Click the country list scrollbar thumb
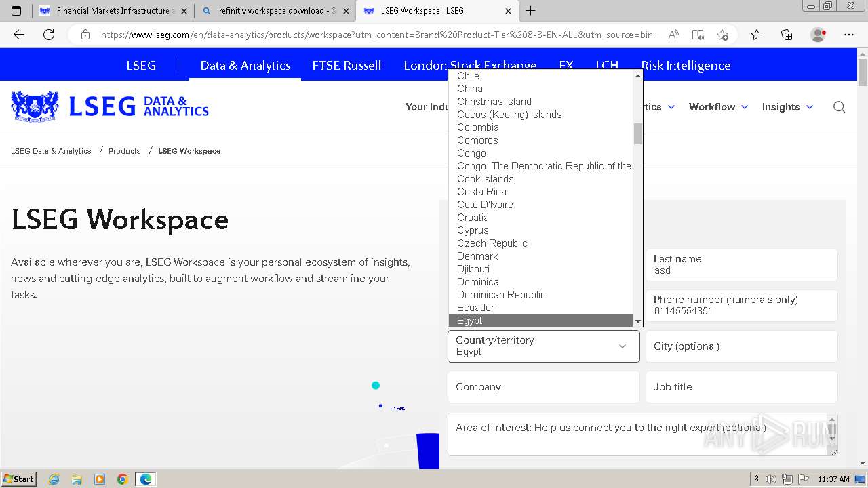This screenshot has height=488, width=868. coord(637,134)
